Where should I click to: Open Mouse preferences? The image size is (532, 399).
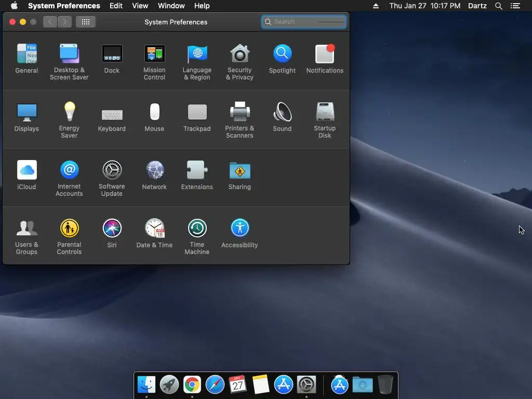[x=154, y=117]
